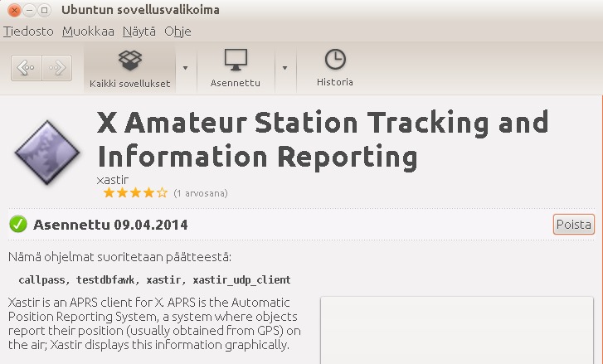Click the 'Xastir is an APRS client' description
Screen dimensions: 603x364
tap(154, 323)
